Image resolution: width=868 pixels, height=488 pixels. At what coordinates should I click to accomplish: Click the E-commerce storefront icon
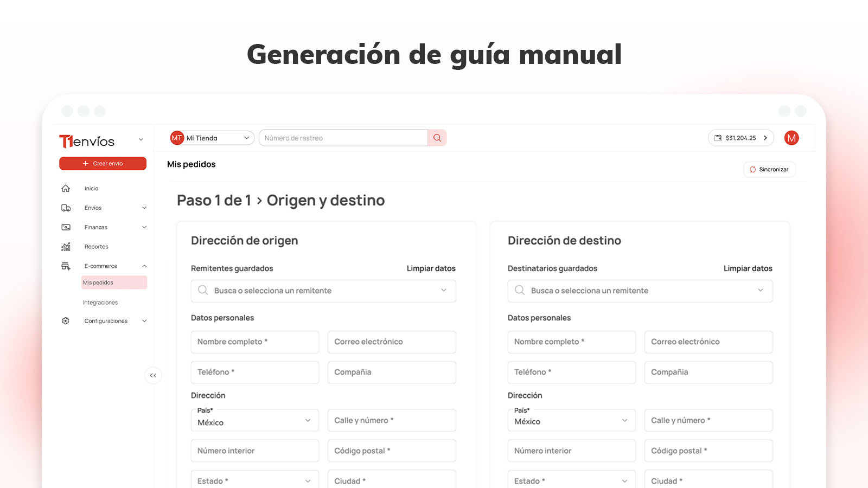tap(66, 266)
